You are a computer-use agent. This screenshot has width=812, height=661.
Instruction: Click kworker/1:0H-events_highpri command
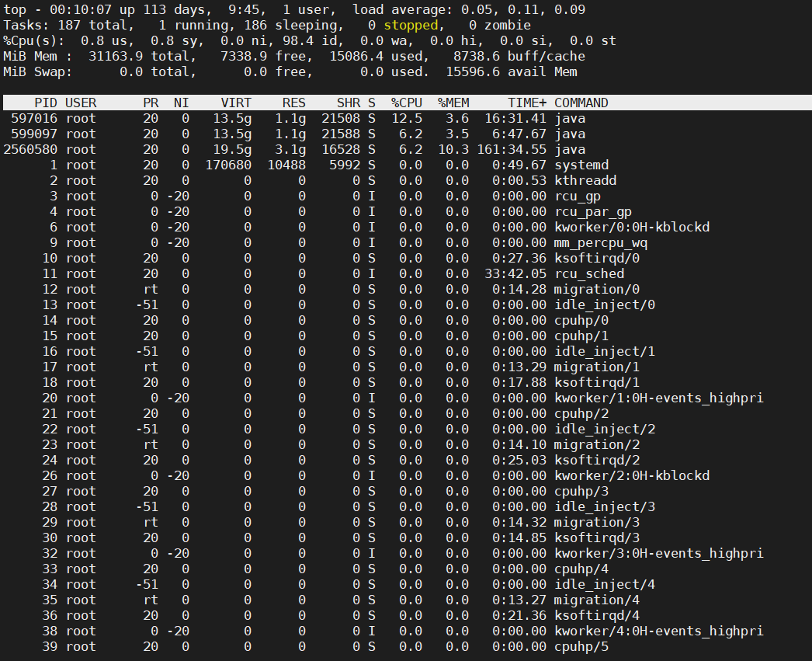(x=659, y=398)
